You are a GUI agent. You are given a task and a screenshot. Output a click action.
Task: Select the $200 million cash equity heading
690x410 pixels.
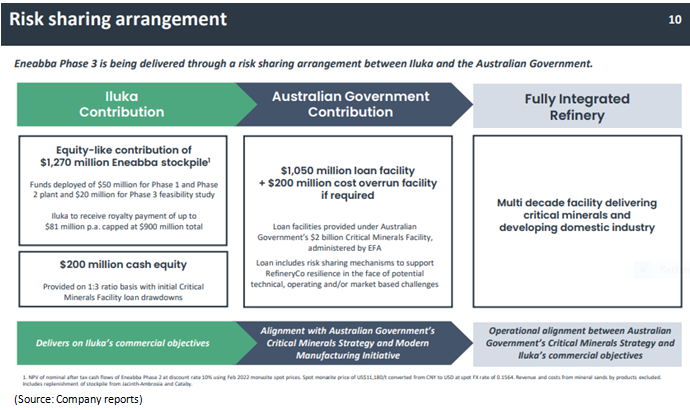tap(121, 264)
